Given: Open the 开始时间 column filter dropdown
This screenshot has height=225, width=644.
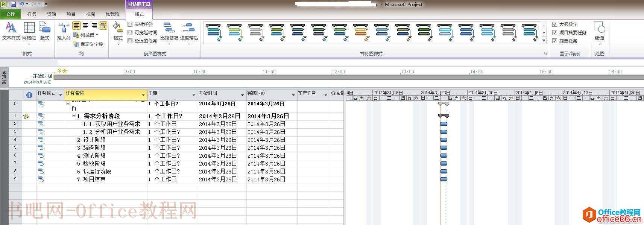Looking at the screenshot, I should 242,95.
